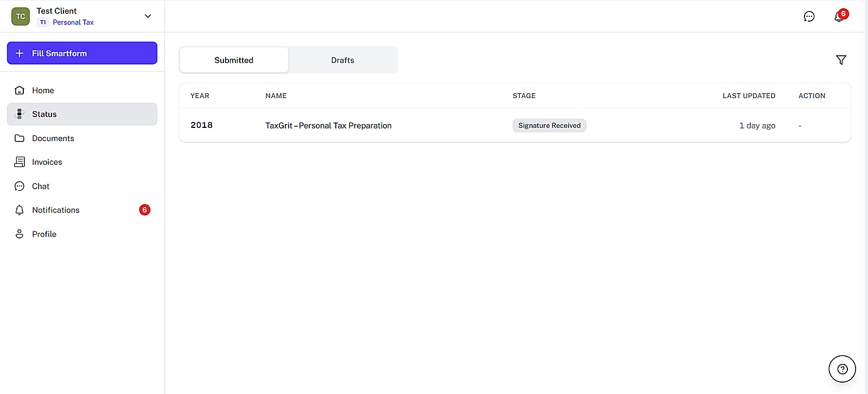
Task: Click the Signature Received stage badge
Action: pyautogui.click(x=549, y=125)
